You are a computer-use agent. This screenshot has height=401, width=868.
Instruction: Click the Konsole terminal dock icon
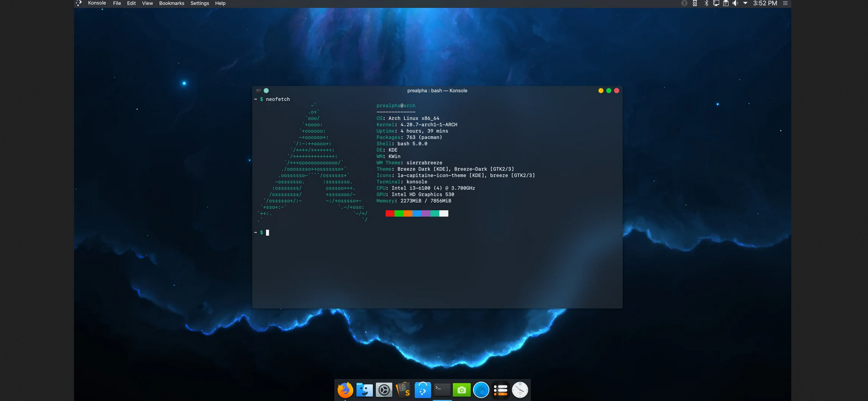442,389
